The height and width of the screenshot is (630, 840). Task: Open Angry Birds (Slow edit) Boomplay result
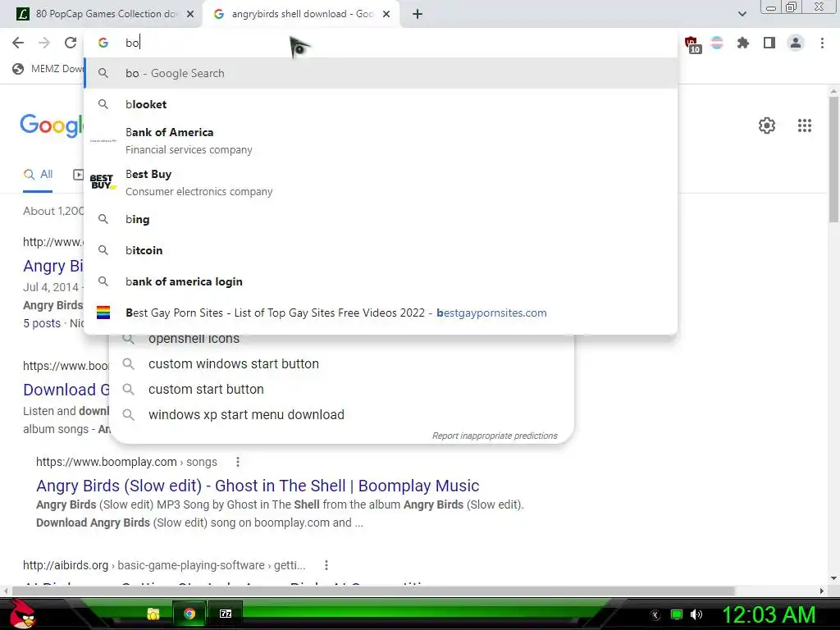(258, 486)
